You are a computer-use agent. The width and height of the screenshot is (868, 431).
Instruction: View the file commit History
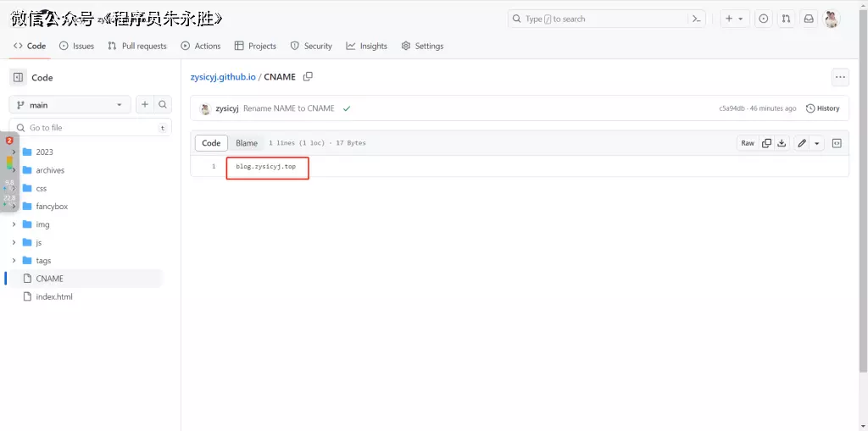pos(822,108)
